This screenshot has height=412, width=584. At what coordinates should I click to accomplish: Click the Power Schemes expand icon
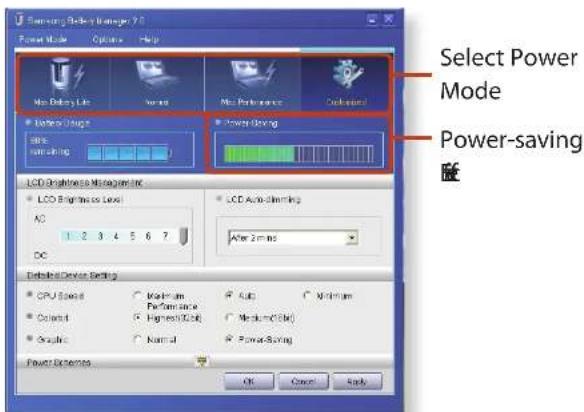[202, 361]
